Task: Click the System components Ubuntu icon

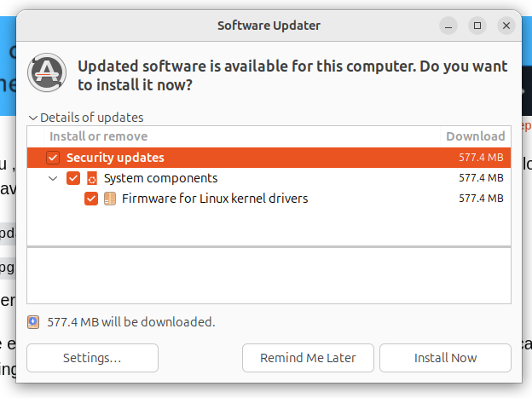Action: 92,178
